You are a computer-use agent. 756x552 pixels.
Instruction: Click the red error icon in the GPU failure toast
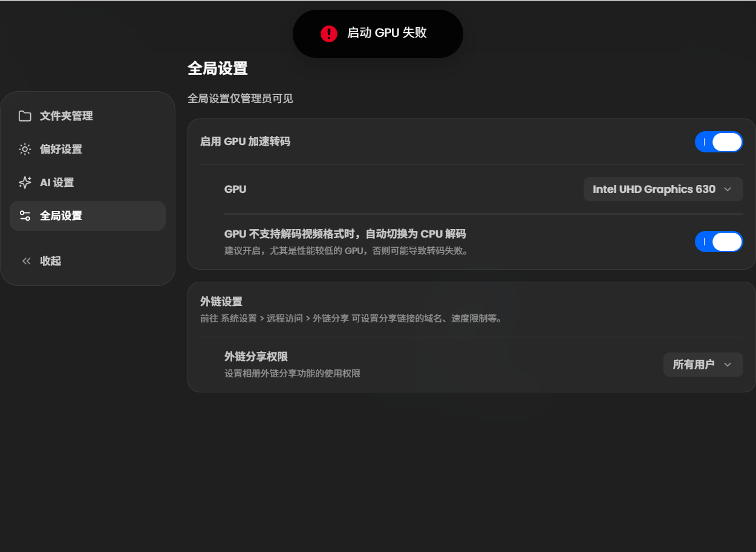329,33
